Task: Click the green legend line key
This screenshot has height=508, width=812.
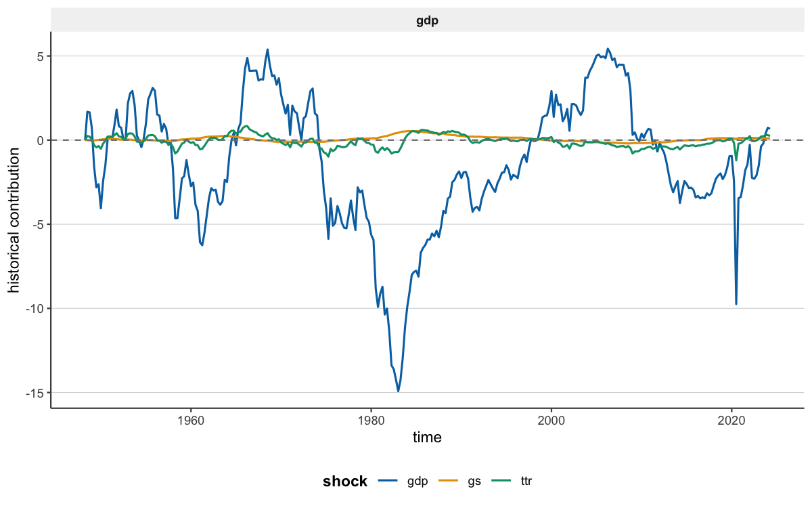Action: click(501, 480)
